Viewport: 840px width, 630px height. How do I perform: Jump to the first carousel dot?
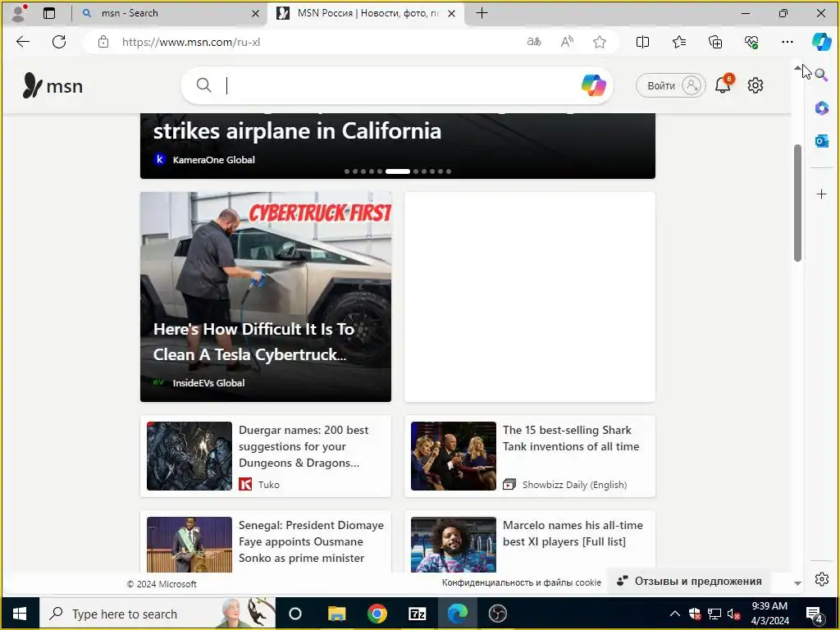click(347, 171)
